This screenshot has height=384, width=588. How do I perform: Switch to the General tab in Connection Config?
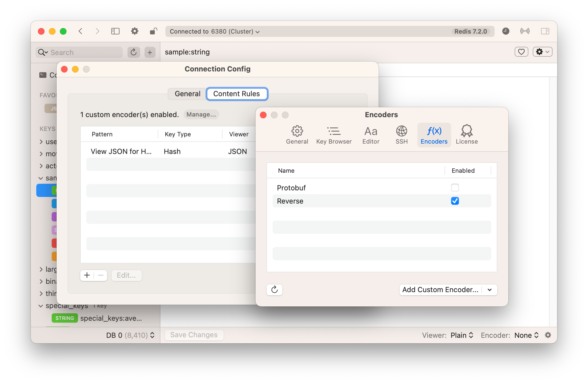point(187,94)
